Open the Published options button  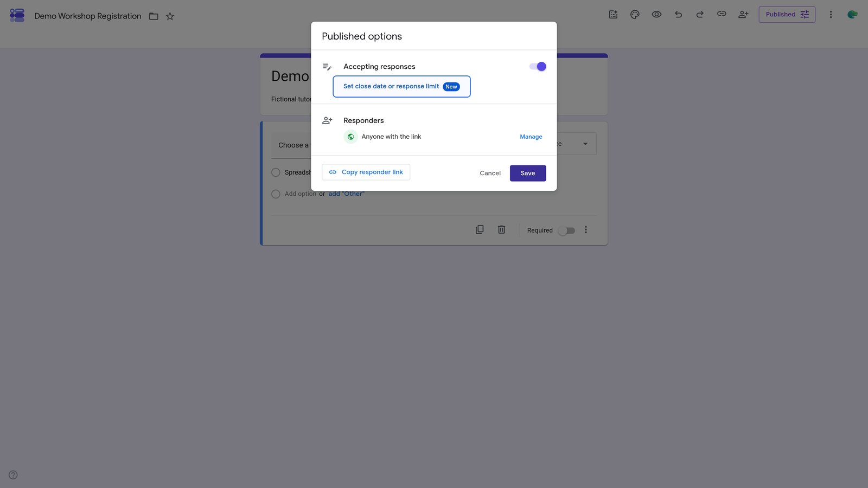pos(787,15)
